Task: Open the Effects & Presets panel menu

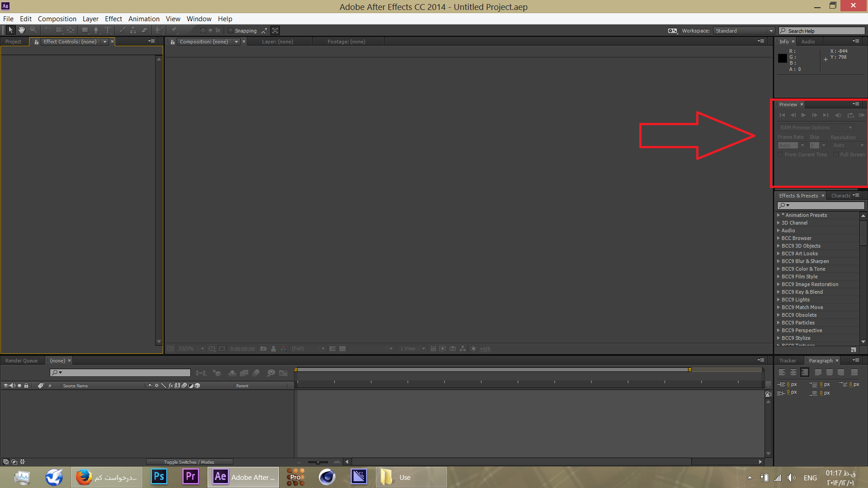Action: point(856,195)
